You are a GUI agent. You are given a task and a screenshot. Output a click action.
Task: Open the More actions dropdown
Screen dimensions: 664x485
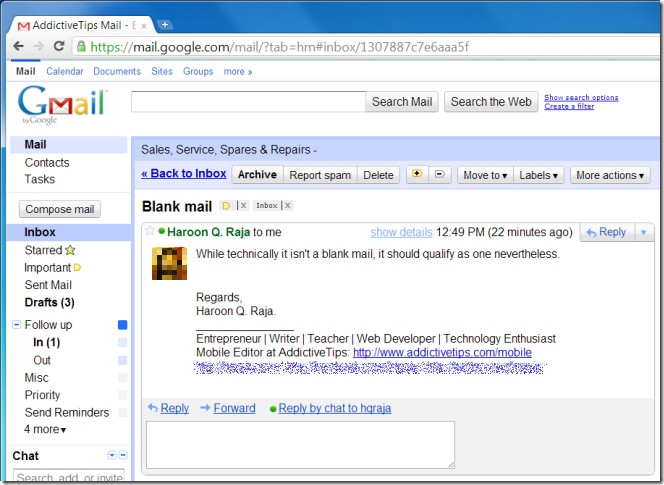(x=610, y=175)
